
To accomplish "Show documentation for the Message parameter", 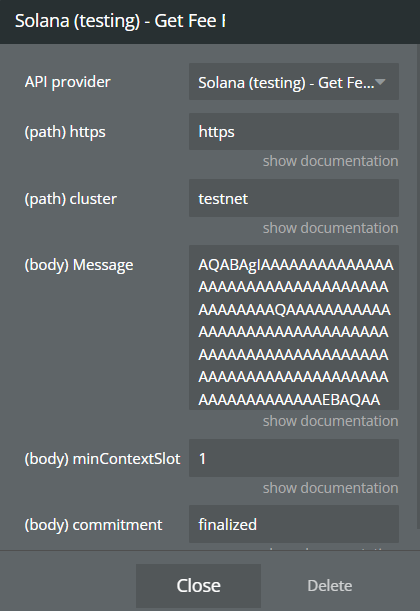I will [x=330, y=421].
